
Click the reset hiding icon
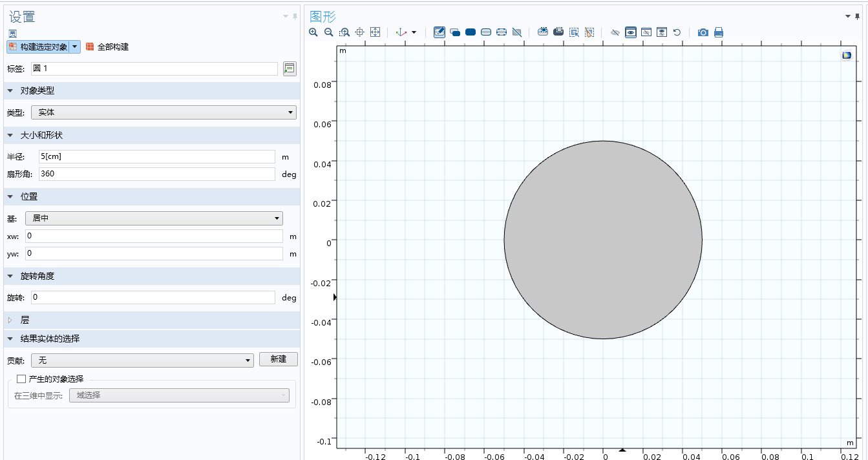pyautogui.click(x=677, y=32)
